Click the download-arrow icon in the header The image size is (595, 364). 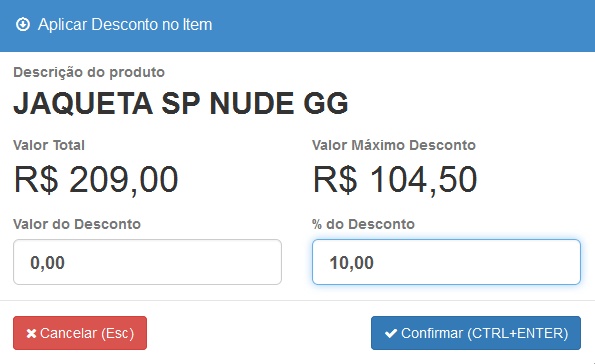(x=23, y=25)
